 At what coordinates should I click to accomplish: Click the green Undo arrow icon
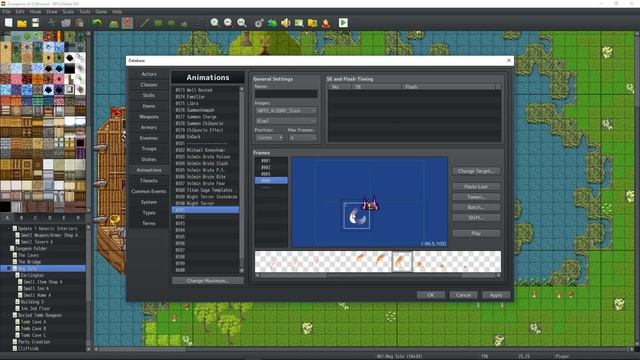coord(97,23)
